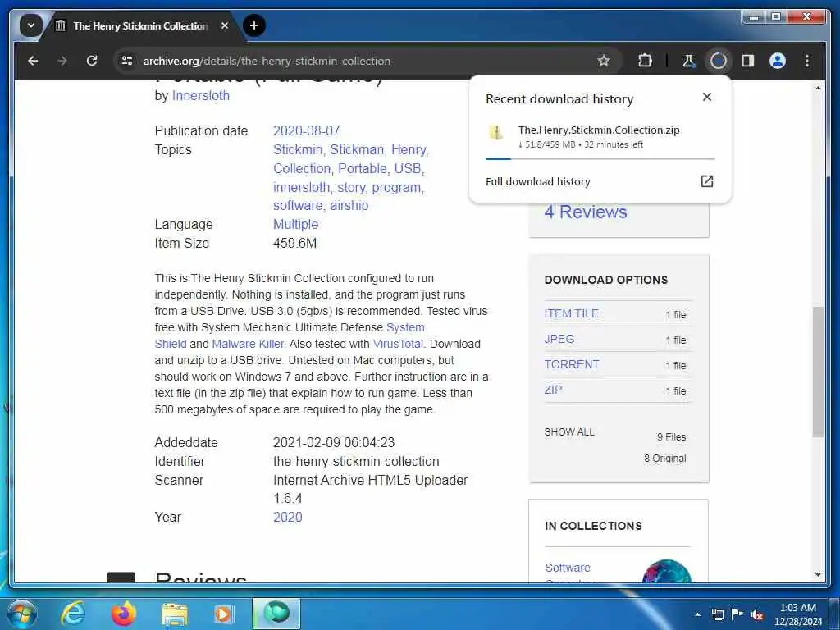Open 8 Original files link

point(664,459)
